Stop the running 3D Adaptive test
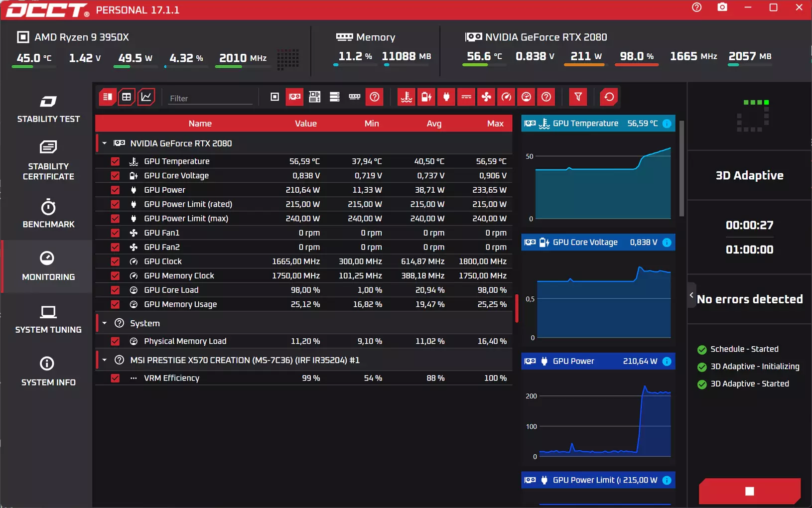This screenshot has width=812, height=508. [750, 491]
